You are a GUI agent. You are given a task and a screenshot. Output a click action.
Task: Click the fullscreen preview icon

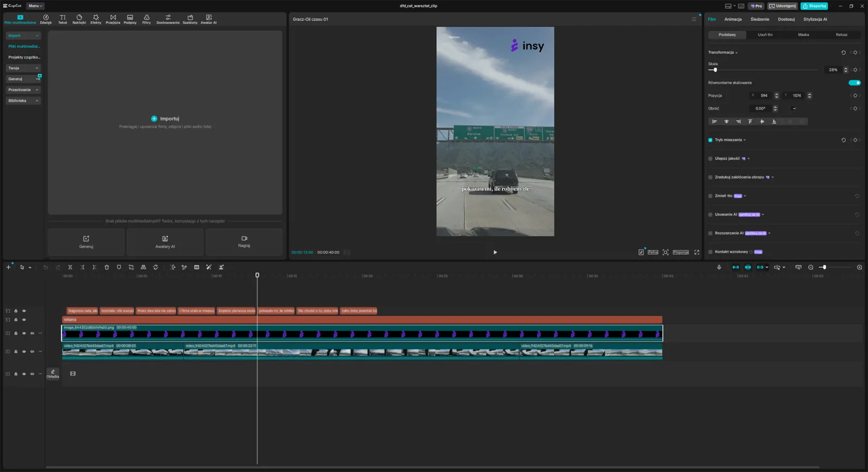697,252
